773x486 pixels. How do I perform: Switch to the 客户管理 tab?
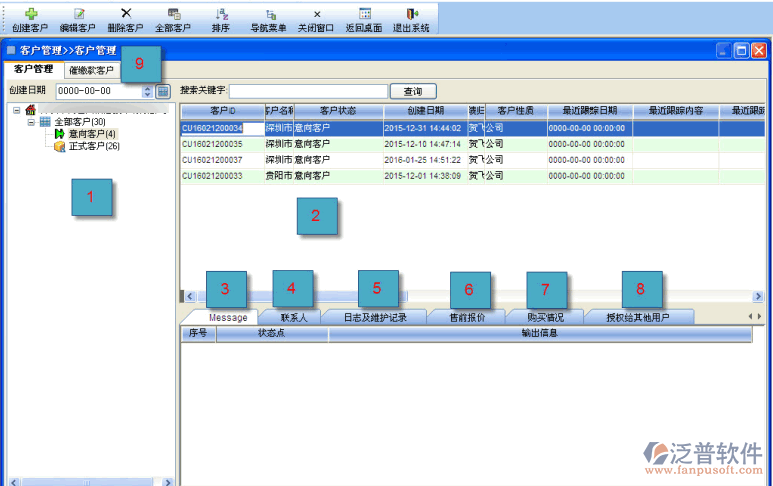pyautogui.click(x=34, y=69)
